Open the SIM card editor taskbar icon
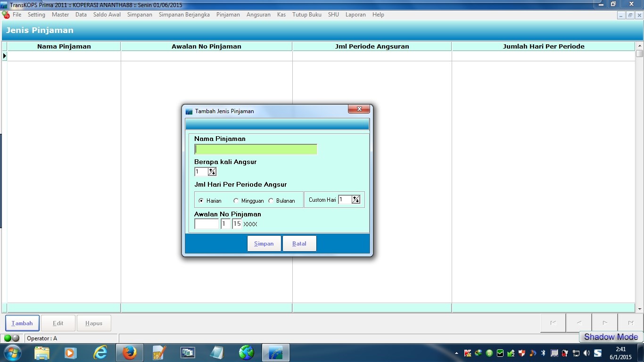Image resolution: width=644 pixels, height=362 pixels. tap(159, 353)
